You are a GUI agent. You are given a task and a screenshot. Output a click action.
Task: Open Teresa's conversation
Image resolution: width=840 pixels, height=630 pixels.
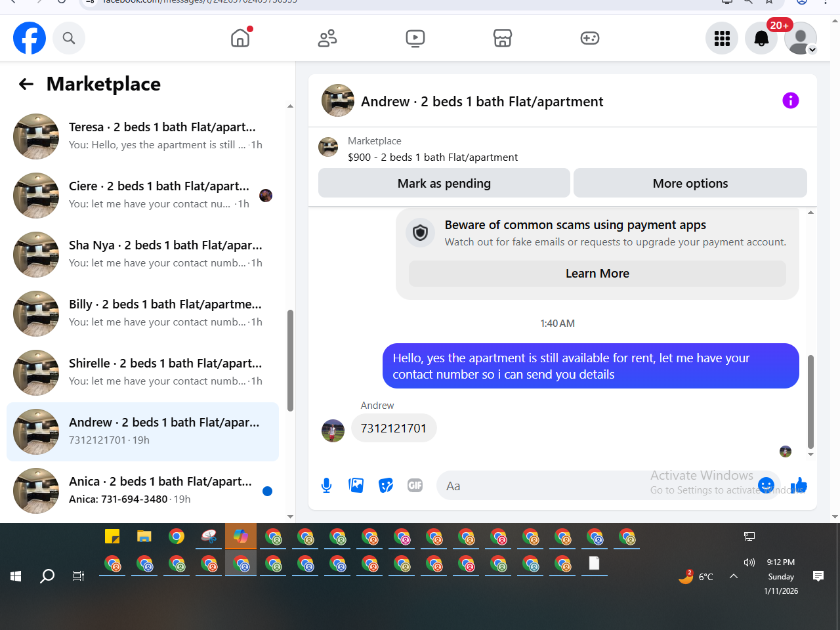click(142, 136)
